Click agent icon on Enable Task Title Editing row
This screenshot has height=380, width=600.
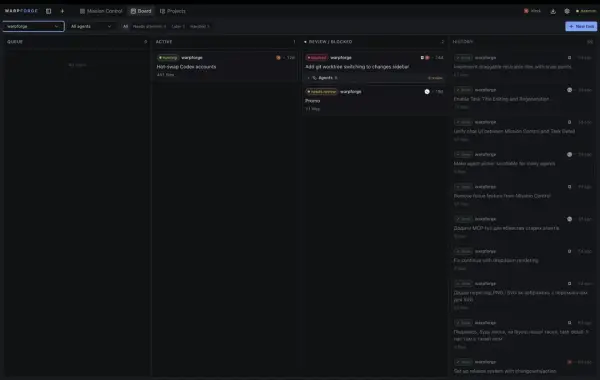click(x=569, y=90)
